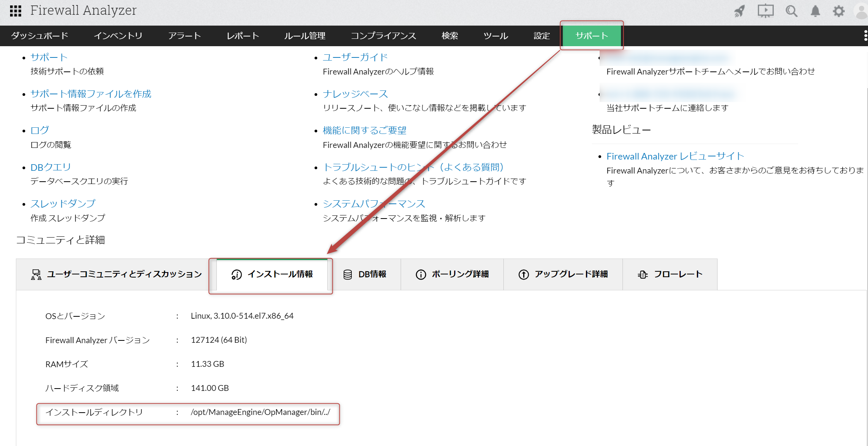Click サポート情報ファイルを作成 link
This screenshot has width=868, height=446.
pos(91,94)
